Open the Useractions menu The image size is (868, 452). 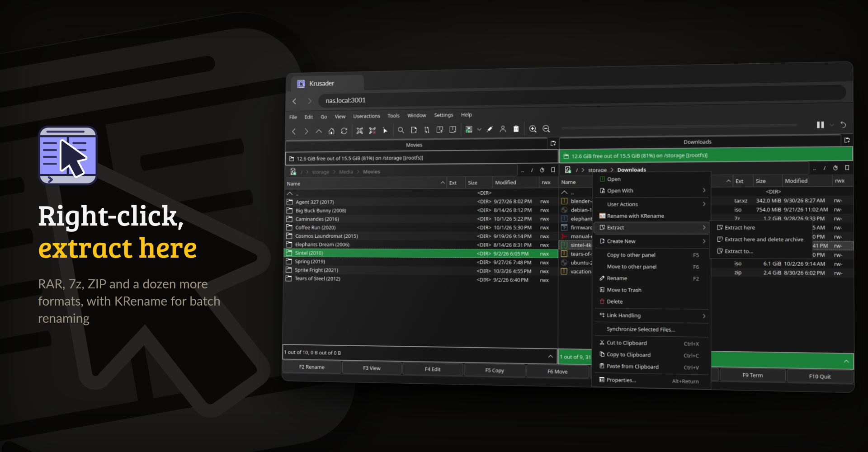[366, 116]
